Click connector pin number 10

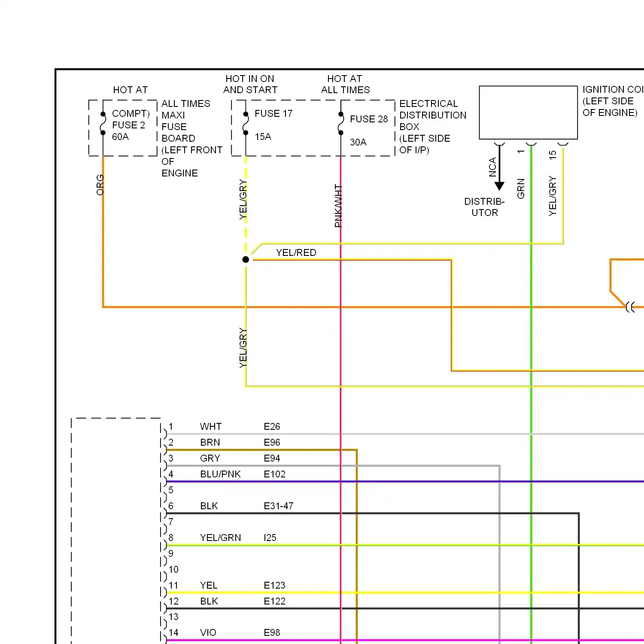[x=173, y=569]
